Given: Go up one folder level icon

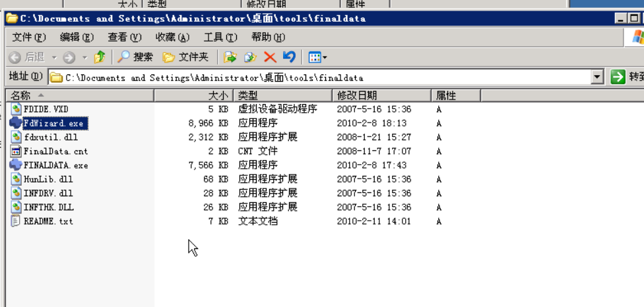Looking at the screenshot, I should point(100,57).
